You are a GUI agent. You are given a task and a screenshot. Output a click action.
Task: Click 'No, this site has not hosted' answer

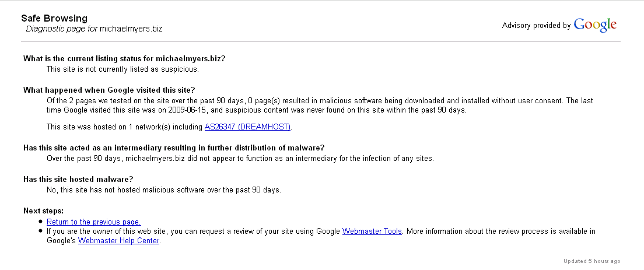coord(164,190)
